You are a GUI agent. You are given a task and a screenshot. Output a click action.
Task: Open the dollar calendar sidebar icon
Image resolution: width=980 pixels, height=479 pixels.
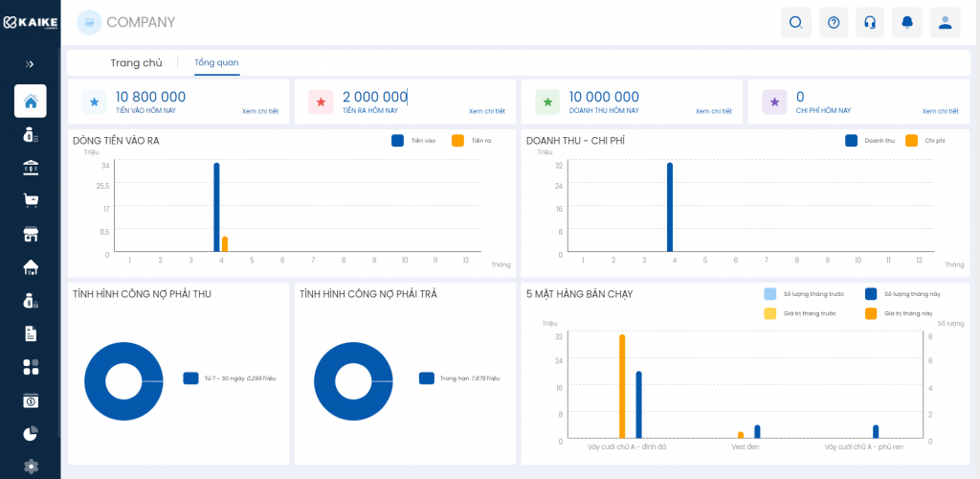30,400
